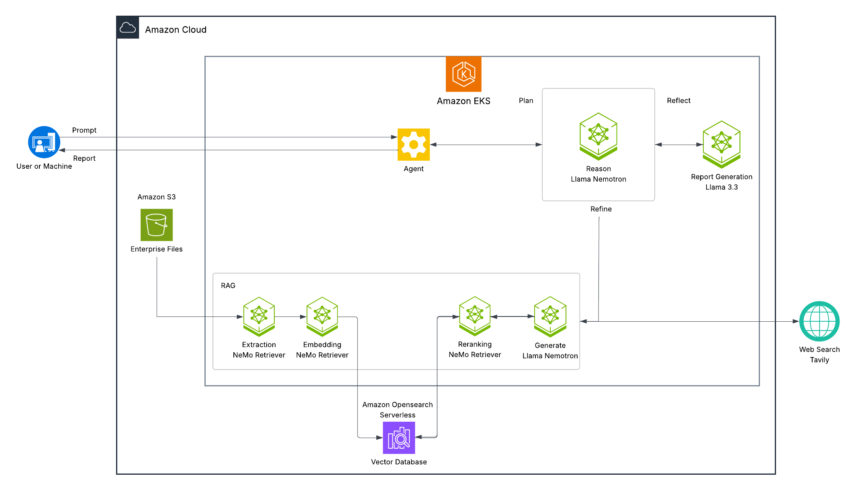Screen dimensions: 868x490
Task: Select the Report Generation Llama 3.3 icon
Action: click(x=721, y=144)
